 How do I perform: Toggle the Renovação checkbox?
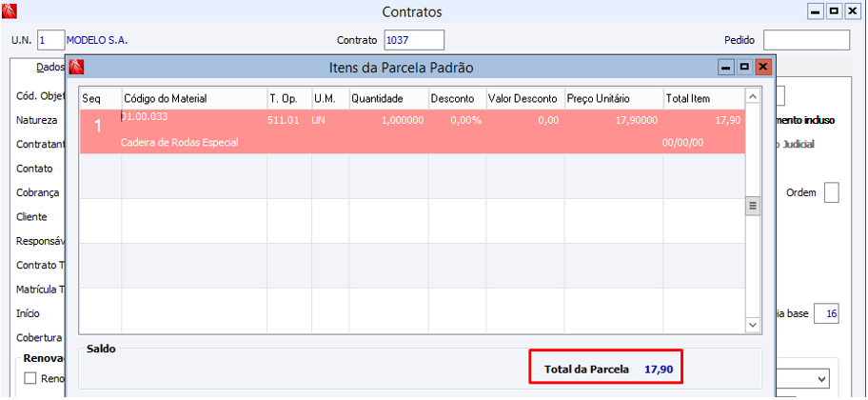coord(30,379)
